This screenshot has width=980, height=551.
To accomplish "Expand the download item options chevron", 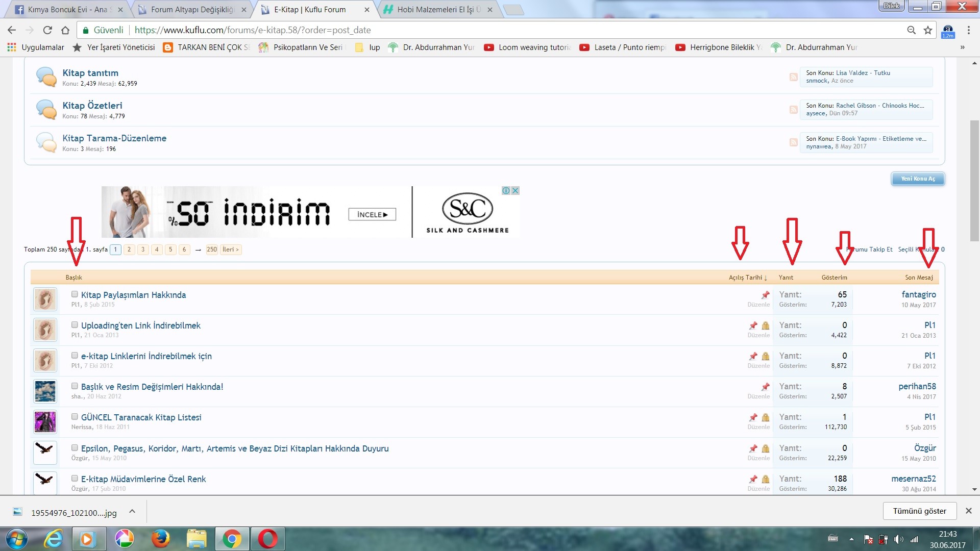I will click(132, 511).
